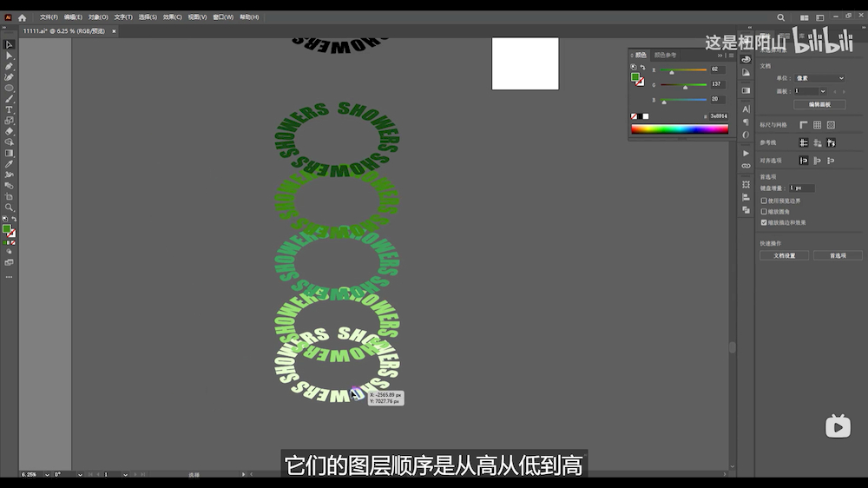
Task: Open Arrange Documents icon in top bar
Action: point(804,17)
